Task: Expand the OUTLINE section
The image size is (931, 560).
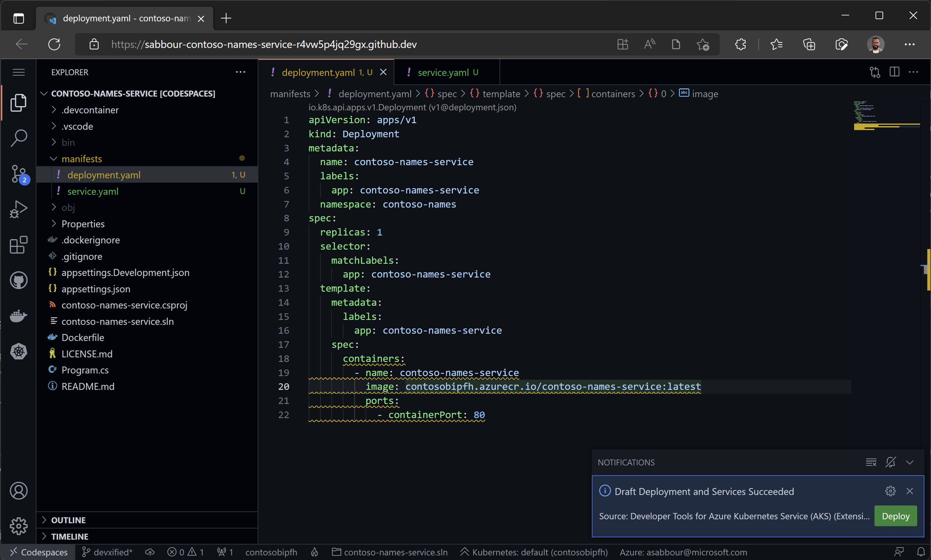Action: click(68, 520)
